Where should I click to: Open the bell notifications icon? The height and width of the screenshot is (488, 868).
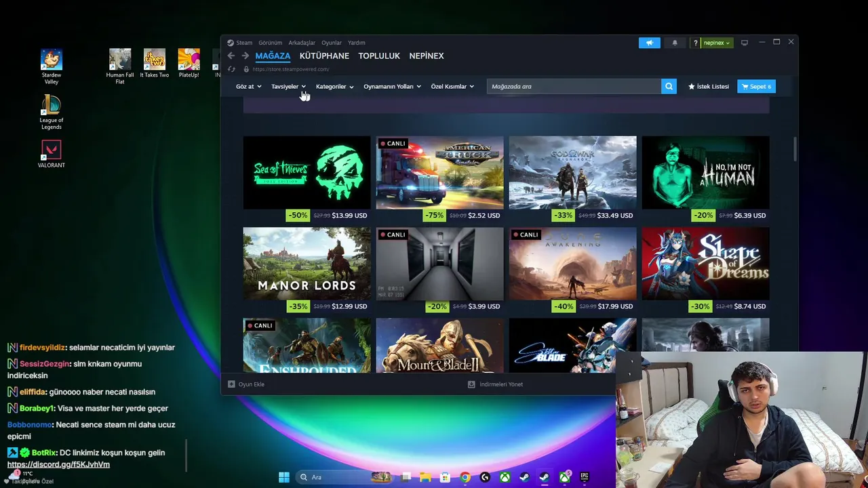675,43
